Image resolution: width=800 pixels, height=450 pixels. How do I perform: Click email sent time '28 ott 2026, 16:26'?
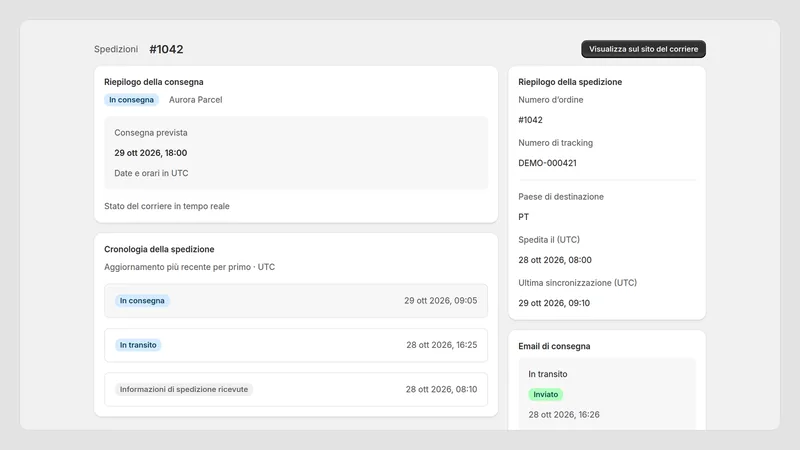[x=564, y=415]
